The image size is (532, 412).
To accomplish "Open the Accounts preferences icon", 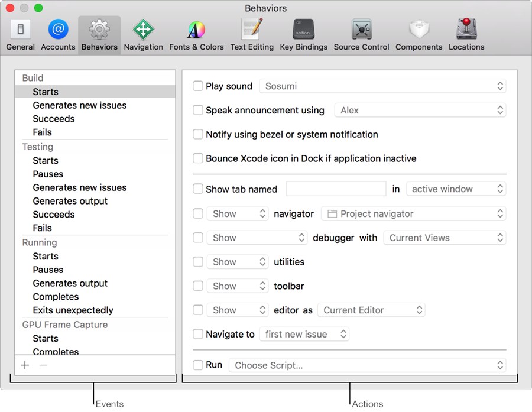I will 58,29.
